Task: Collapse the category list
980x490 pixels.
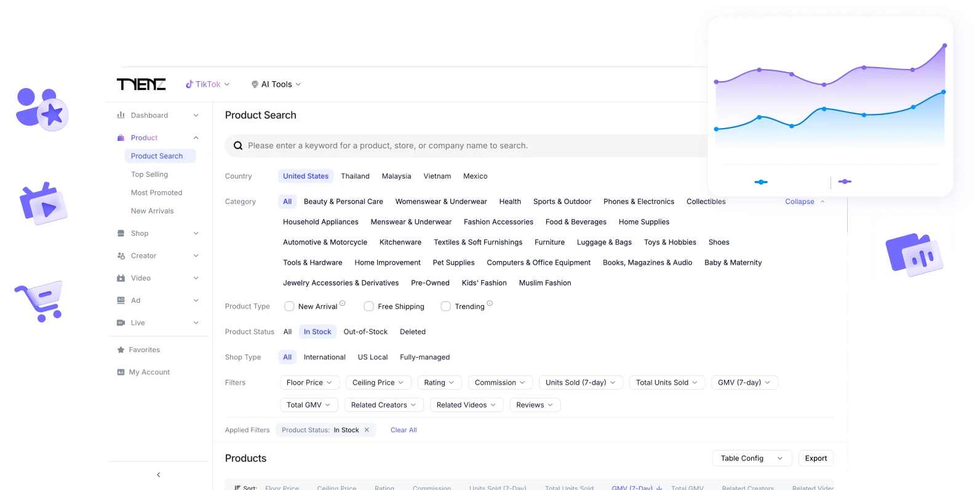Action: [x=805, y=202]
